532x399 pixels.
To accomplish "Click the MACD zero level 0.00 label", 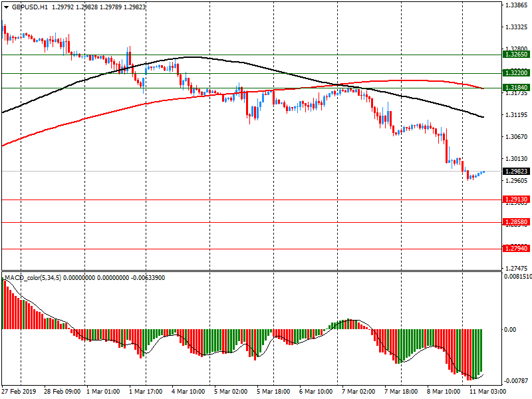I will [x=510, y=329].
